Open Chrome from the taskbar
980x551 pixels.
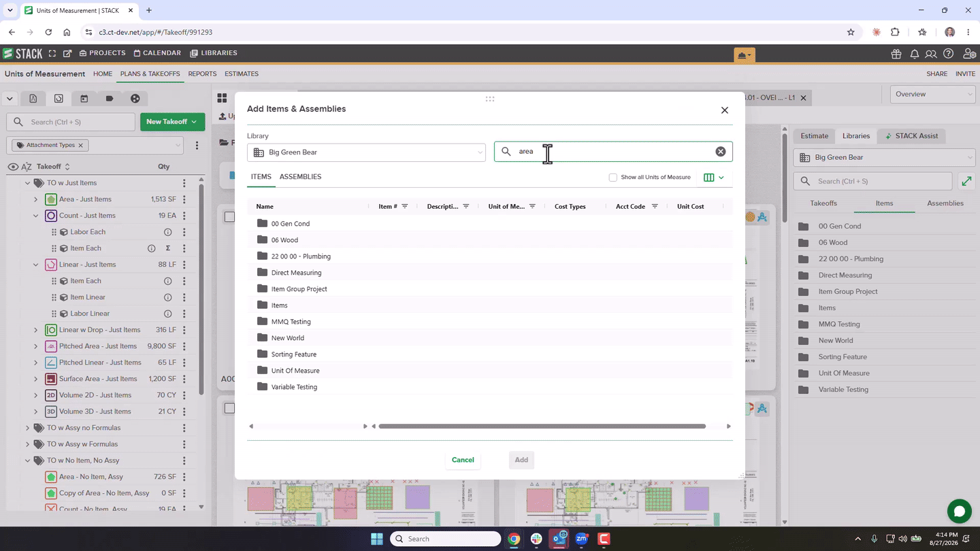(514, 539)
